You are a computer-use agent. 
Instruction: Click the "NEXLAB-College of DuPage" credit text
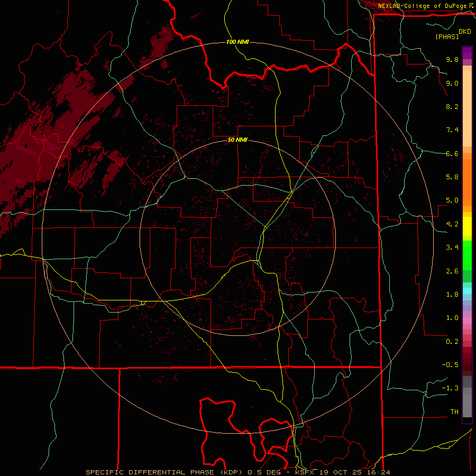(422, 6)
